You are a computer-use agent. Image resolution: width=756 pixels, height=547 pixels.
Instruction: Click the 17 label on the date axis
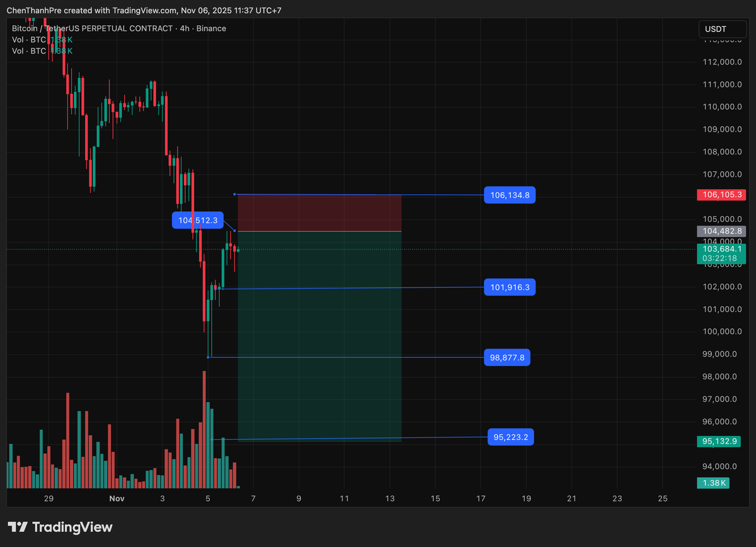tap(481, 498)
